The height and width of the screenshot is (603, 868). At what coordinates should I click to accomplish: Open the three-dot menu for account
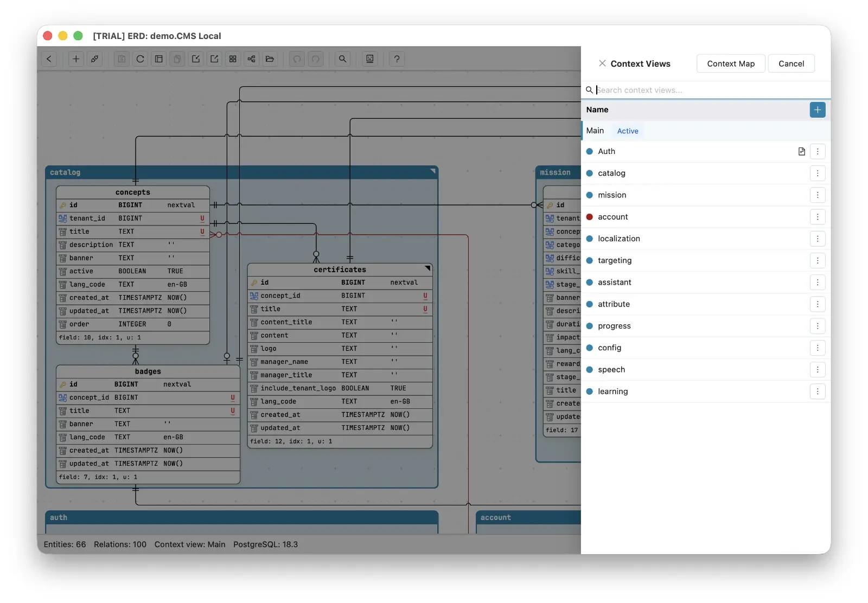point(818,217)
